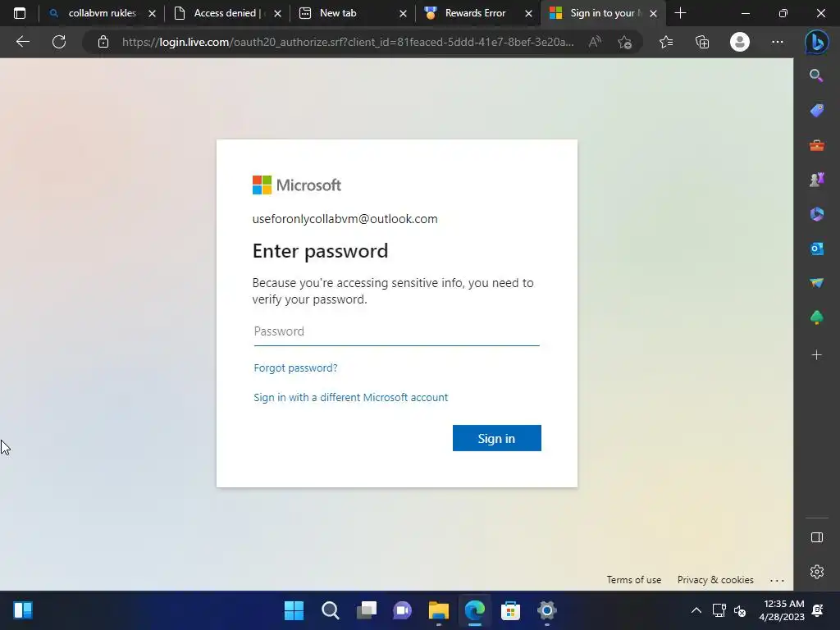Screen dimensions: 840x630
Task: Activate the Read aloud icon
Action: [595, 42]
